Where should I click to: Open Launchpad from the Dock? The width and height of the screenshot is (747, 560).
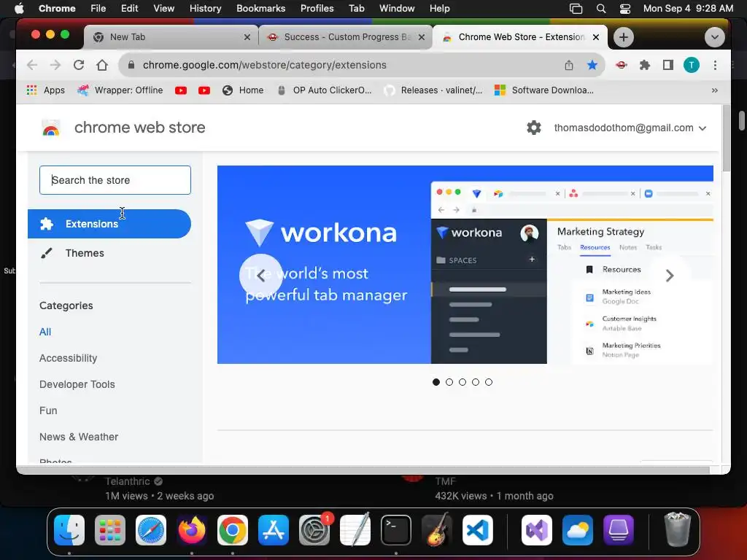(x=110, y=529)
